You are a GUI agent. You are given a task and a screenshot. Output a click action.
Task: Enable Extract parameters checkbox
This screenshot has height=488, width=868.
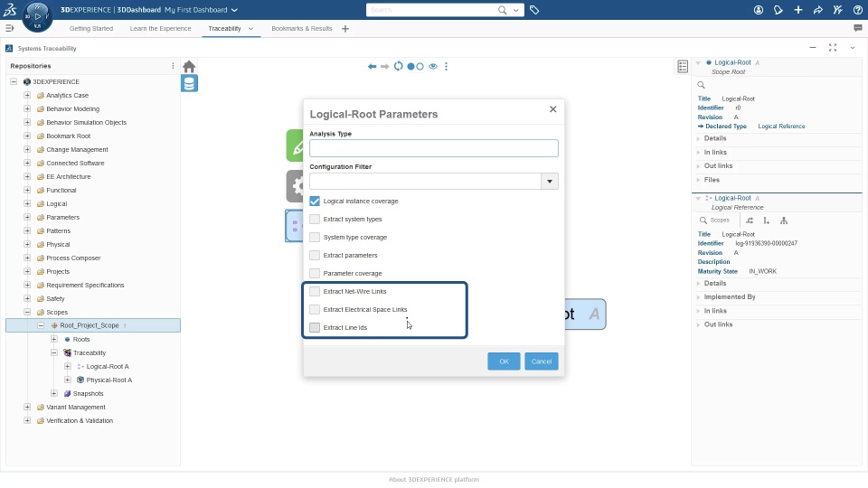tap(315, 256)
